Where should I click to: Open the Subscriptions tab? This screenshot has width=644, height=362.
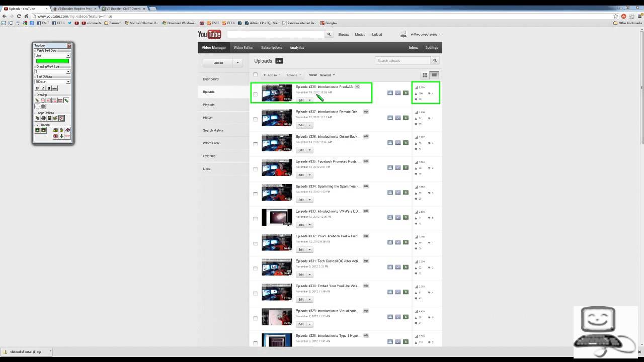[272, 47]
